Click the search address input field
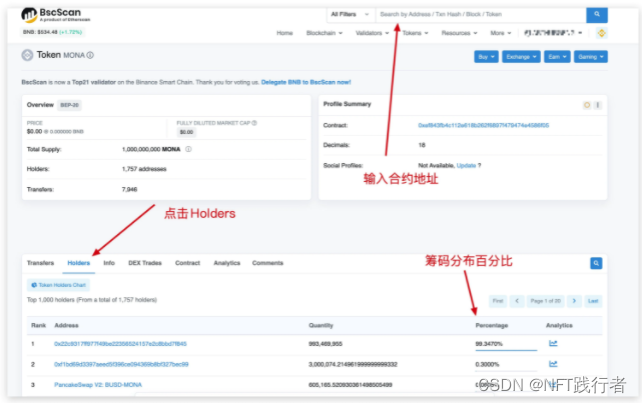Screen dimensions: 642x403 click(x=481, y=14)
